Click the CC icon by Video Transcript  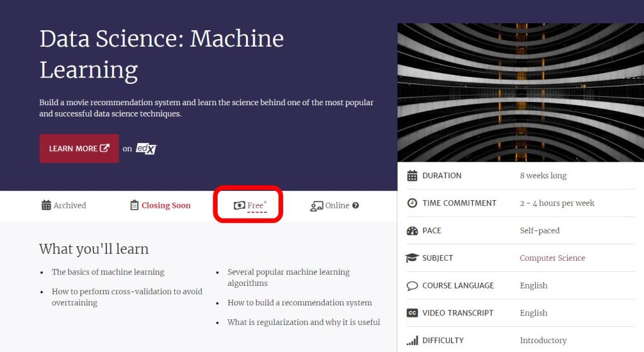[412, 313]
